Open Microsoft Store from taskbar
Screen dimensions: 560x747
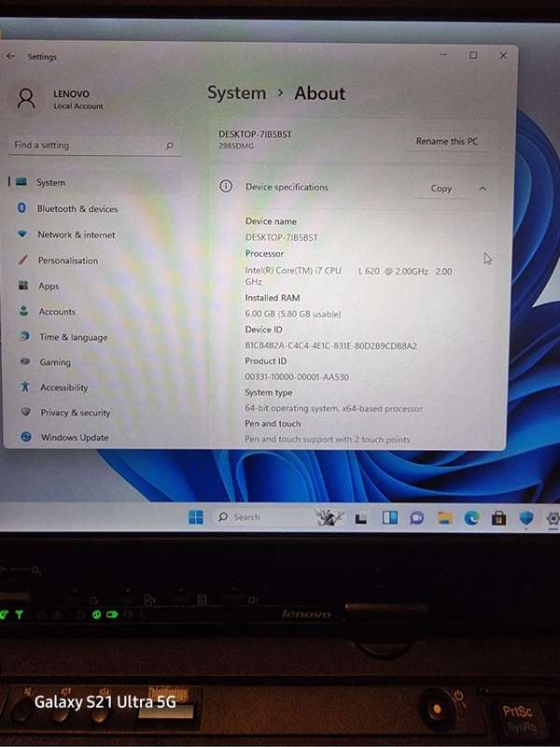click(x=498, y=518)
